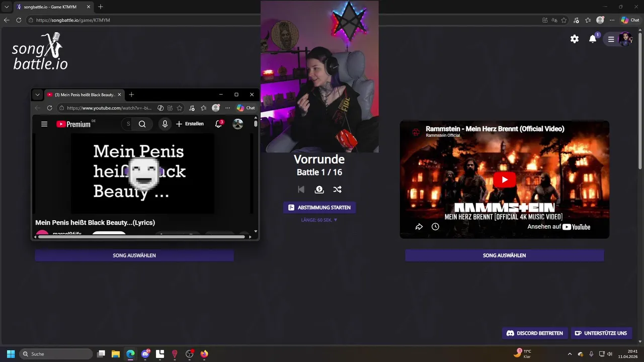644x362 pixels.
Task: Click Unterstütze Uns button
Action: 601,333
